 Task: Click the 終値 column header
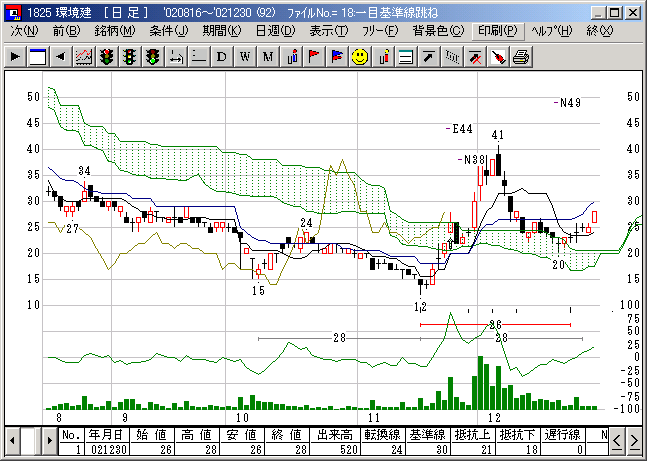(287, 435)
